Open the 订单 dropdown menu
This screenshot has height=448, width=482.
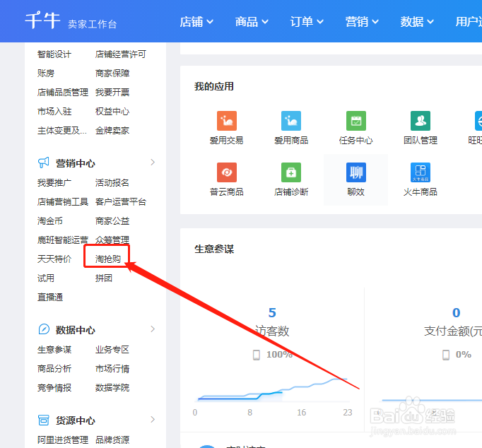307,22
